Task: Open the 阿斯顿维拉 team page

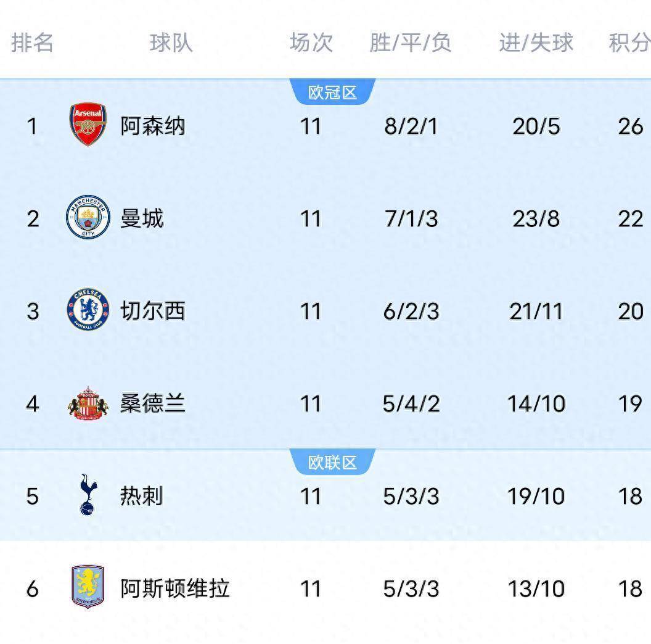Action: tap(175, 588)
